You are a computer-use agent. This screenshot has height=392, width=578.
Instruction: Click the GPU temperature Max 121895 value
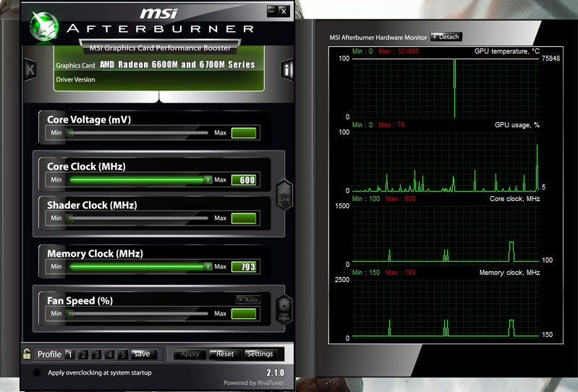pos(399,51)
